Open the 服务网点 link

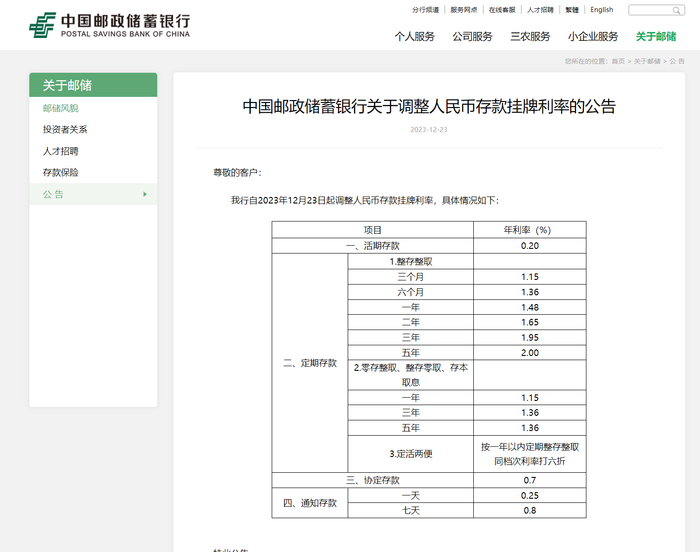[464, 10]
